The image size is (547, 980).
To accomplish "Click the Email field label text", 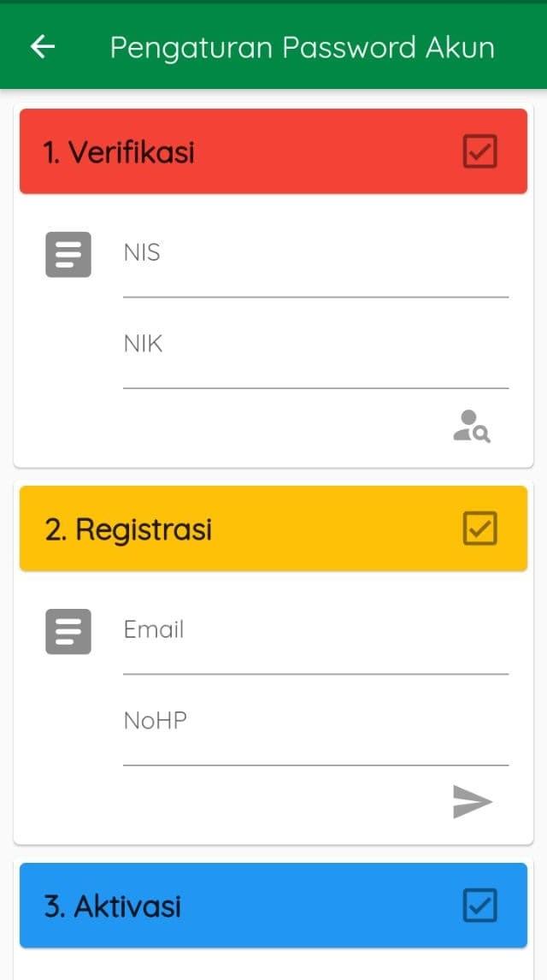I will click(154, 630).
